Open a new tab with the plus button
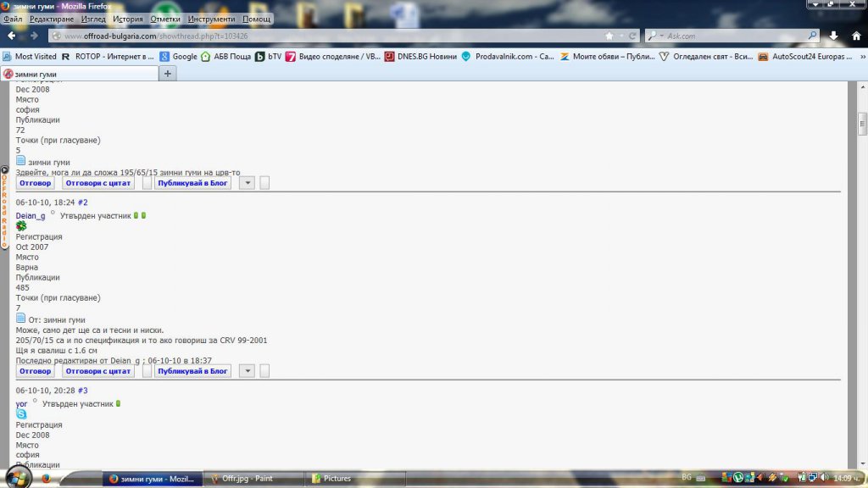This screenshot has width=868, height=488. (168, 74)
